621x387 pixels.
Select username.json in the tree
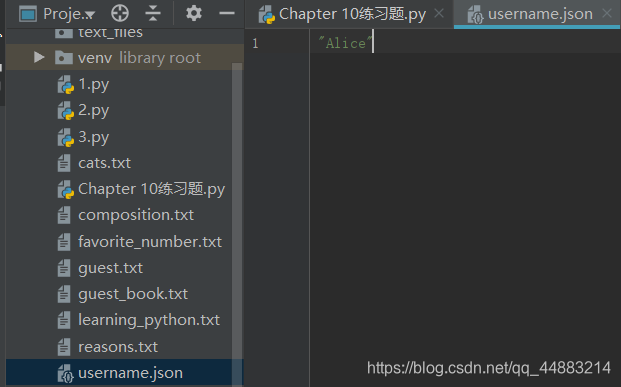[124, 373]
